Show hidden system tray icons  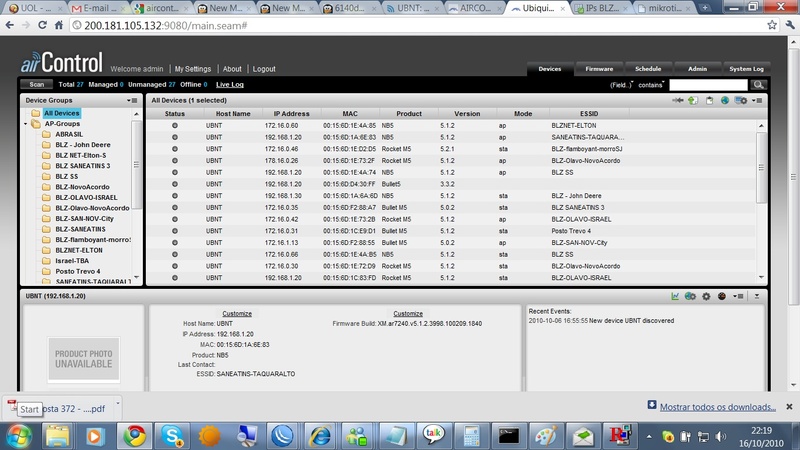tap(649, 437)
